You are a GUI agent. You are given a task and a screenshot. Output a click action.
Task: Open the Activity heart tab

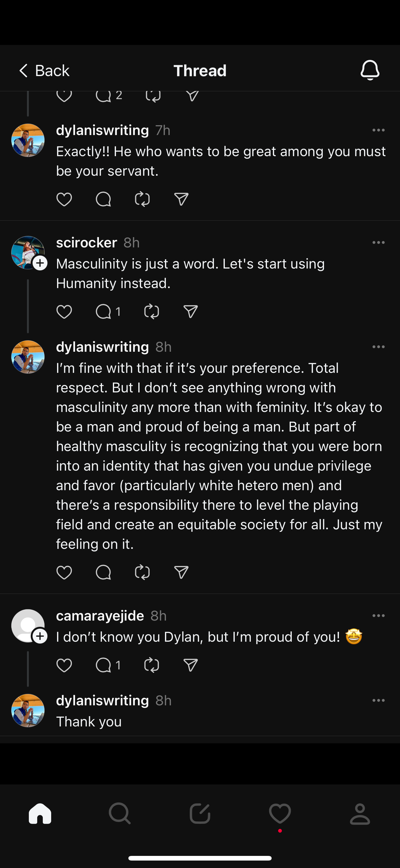click(x=280, y=814)
